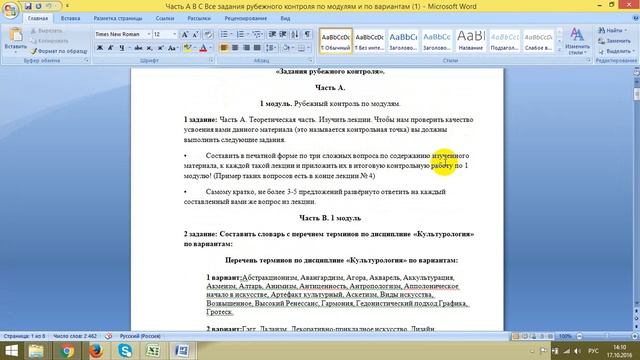This screenshot has height=360, width=640.
Task: Open the font size 12 dropdown
Action: (175, 34)
